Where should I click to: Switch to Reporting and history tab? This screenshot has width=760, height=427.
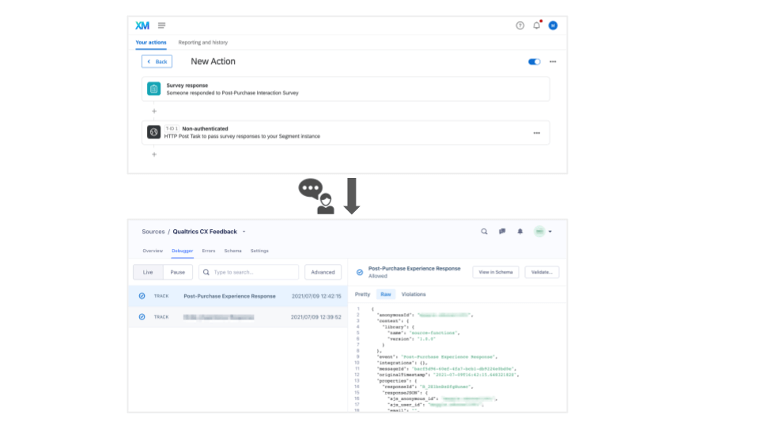click(203, 42)
